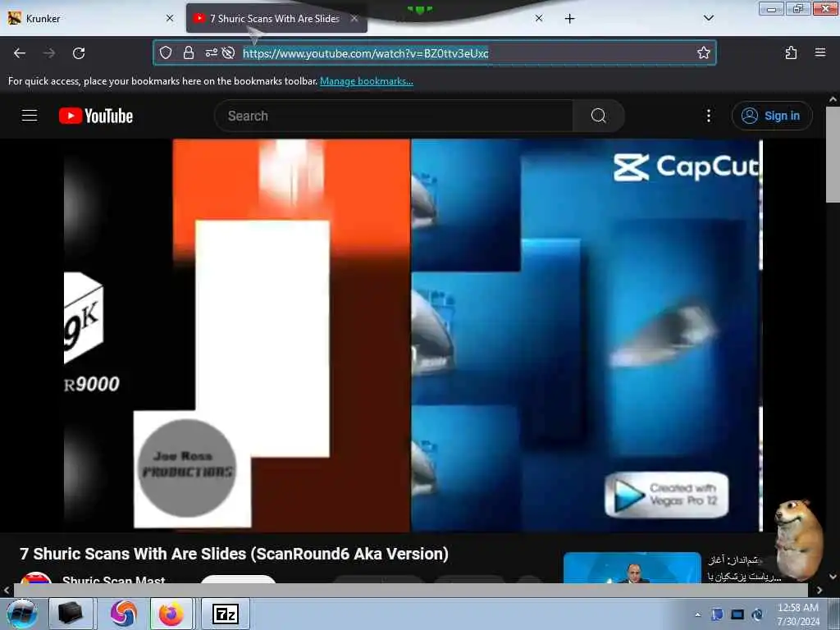The height and width of the screenshot is (630, 840).
Task: Click the forward navigation arrow
Action: [48, 53]
